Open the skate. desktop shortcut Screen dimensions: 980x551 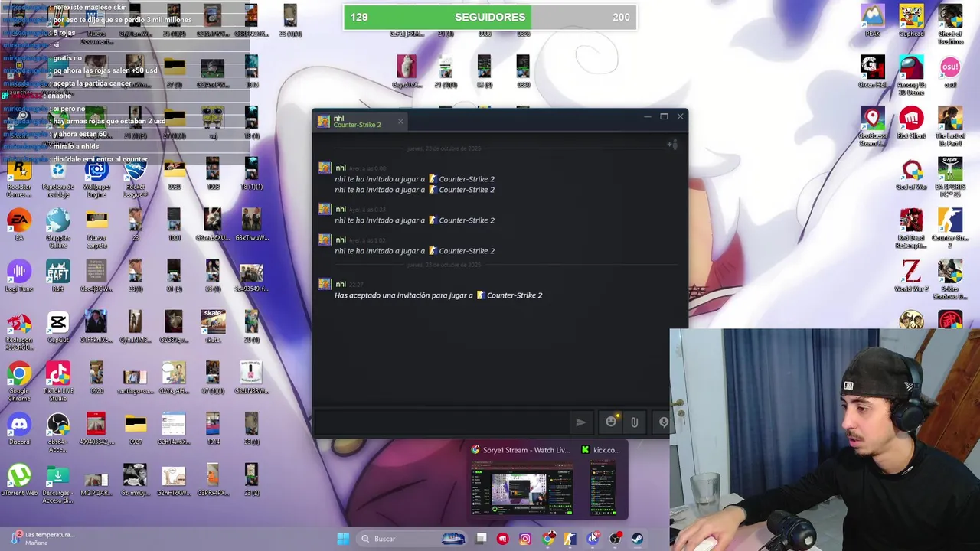click(x=213, y=327)
